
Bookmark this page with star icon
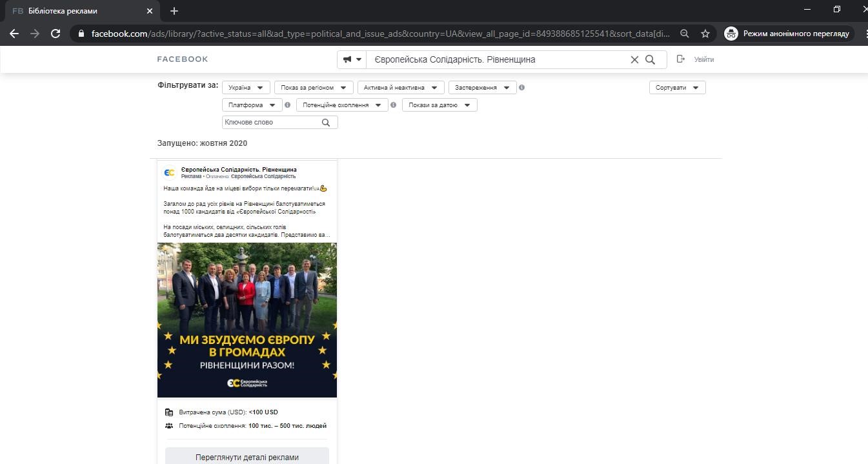pos(705,34)
